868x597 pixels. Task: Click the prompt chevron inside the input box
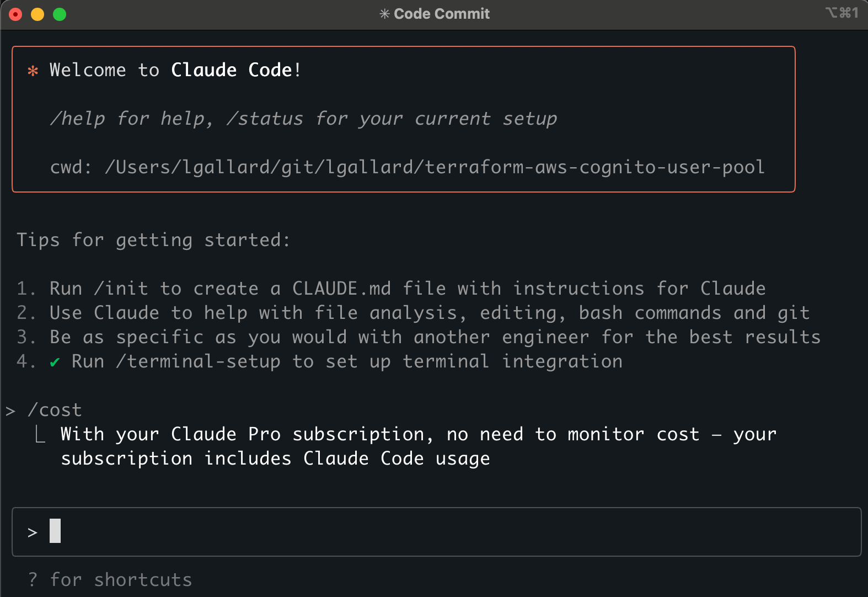[x=33, y=532]
